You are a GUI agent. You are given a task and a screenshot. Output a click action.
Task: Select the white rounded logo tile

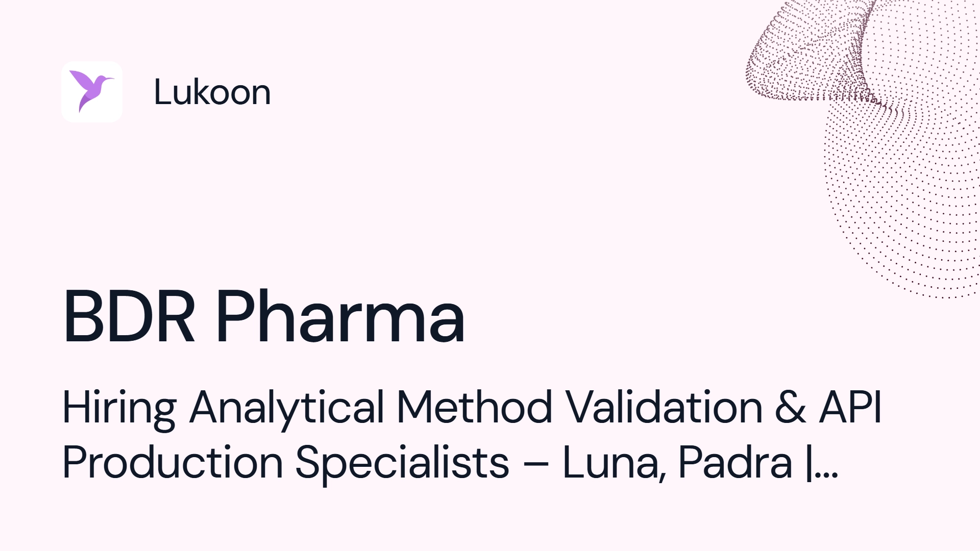point(92,92)
